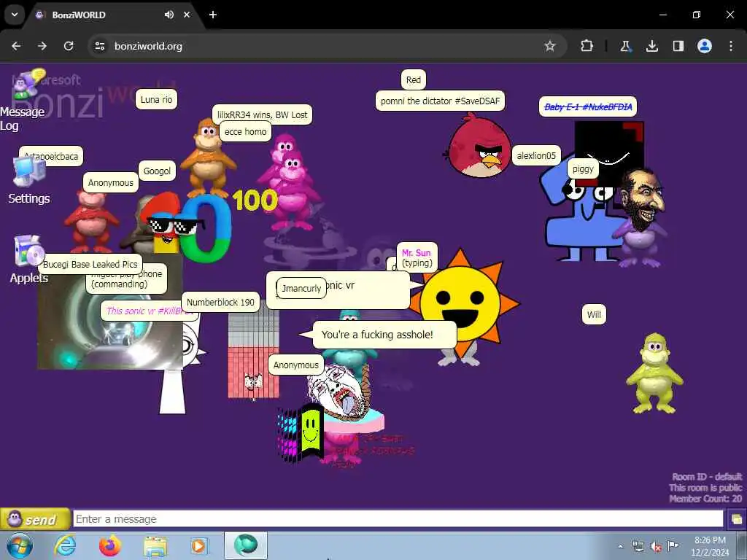Image resolution: width=747 pixels, height=560 pixels.
Task: Open the Windows Start orb
Action: click(x=20, y=545)
